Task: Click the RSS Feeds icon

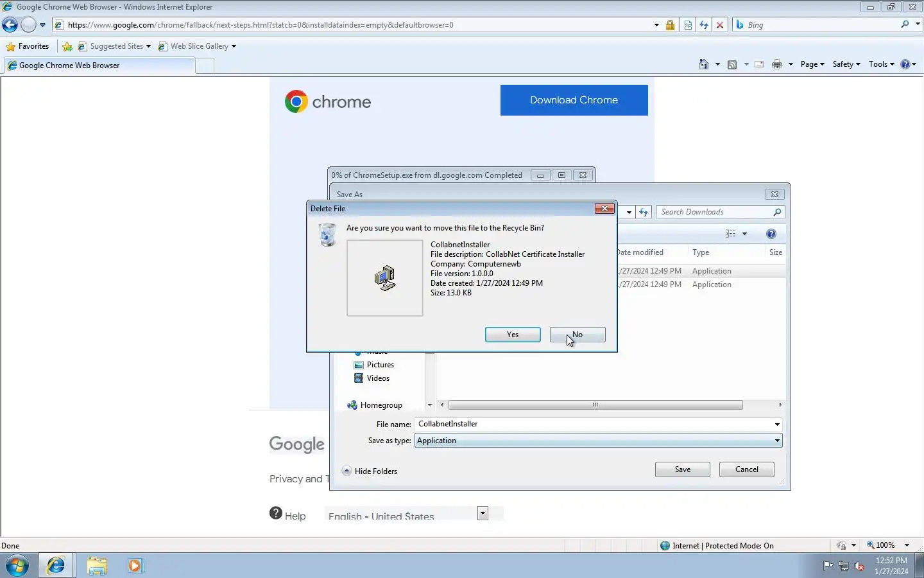Action: (x=732, y=64)
